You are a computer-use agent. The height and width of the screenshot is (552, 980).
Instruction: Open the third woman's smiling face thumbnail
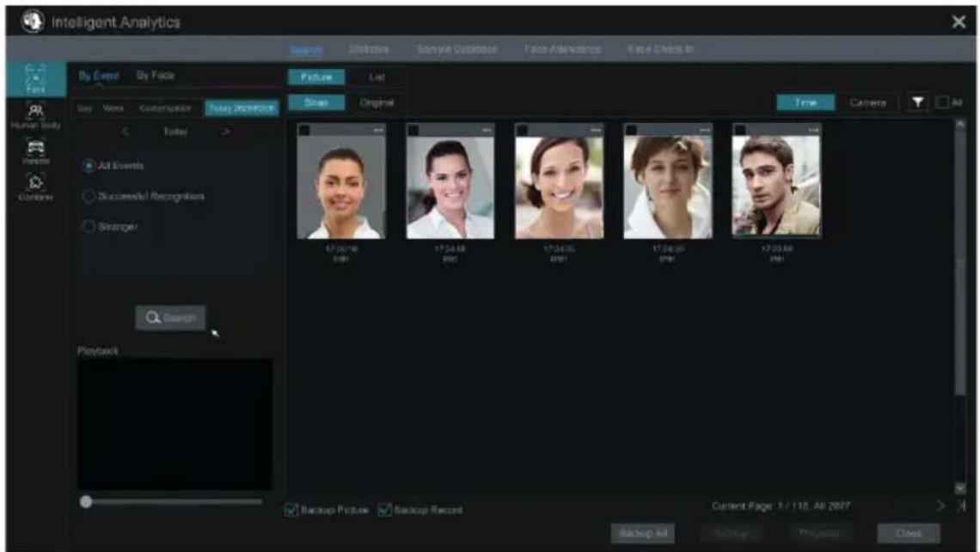pyautogui.click(x=560, y=187)
